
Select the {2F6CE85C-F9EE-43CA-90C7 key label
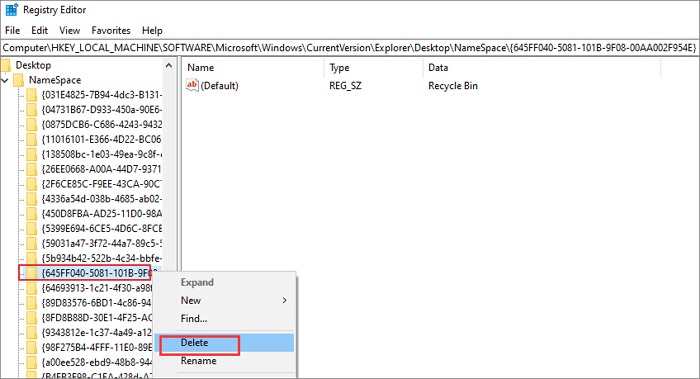[x=102, y=184]
